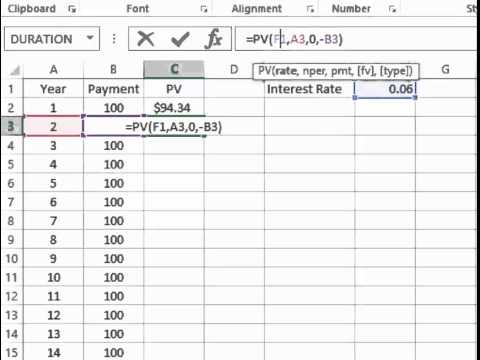Click empty PV cell C4

coord(174,145)
